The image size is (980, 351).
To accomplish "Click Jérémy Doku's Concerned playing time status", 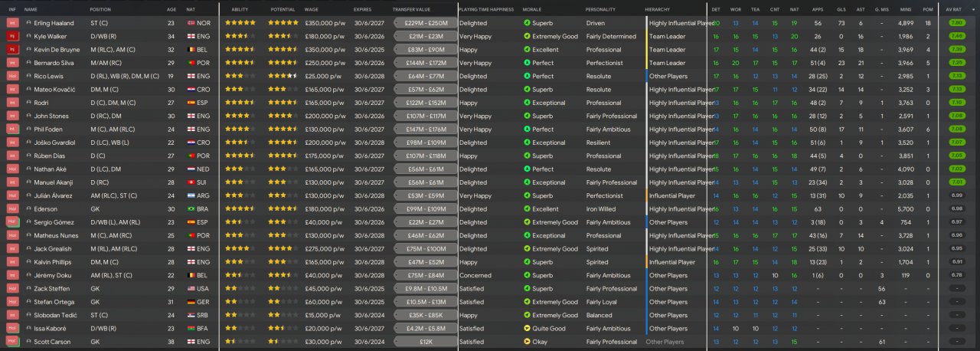I will (475, 275).
